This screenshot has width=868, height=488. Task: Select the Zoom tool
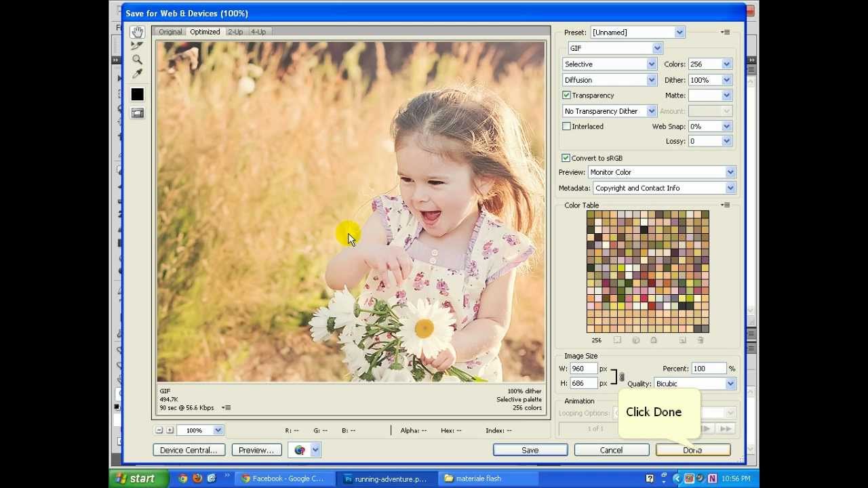(x=137, y=60)
